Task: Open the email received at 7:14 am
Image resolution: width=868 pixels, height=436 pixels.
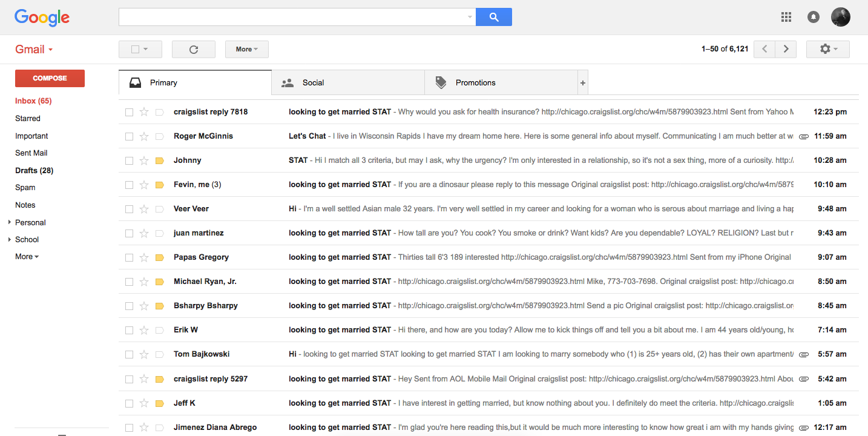Action: (x=488, y=330)
